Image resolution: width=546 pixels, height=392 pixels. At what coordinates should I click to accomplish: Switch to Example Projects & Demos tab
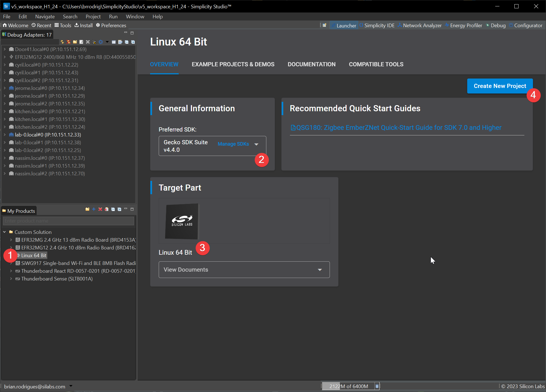coord(233,64)
